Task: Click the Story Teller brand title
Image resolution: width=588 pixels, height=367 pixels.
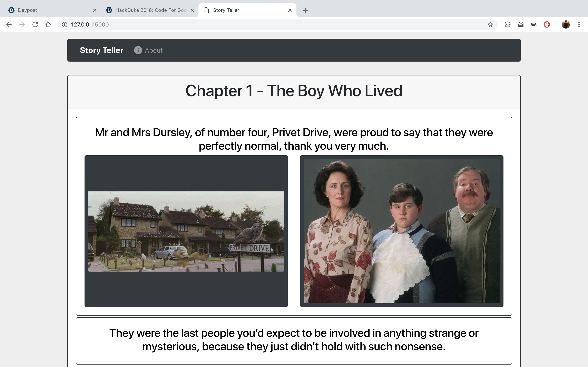Action: [101, 50]
